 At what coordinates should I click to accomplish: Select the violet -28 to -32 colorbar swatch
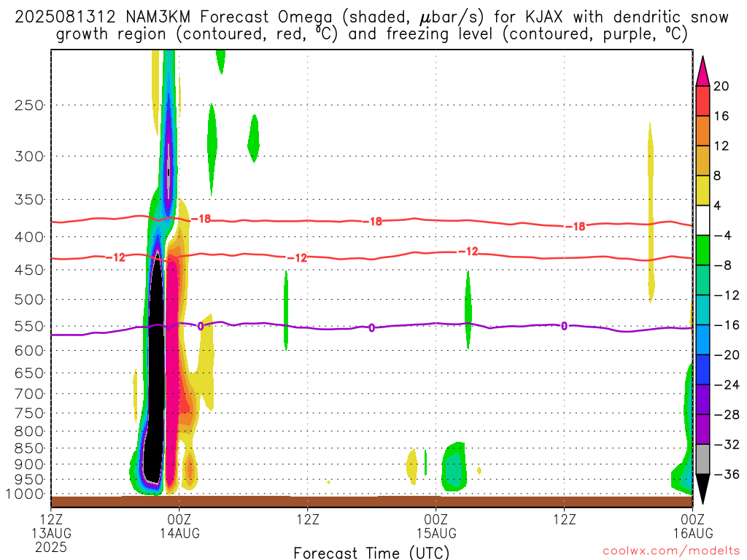pyautogui.click(x=703, y=429)
